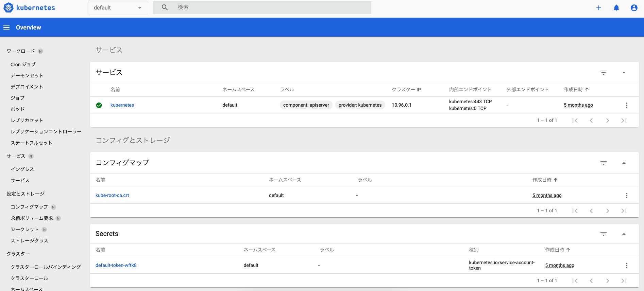The height and width of the screenshot is (291, 644).
Task: Open the hamburger navigation menu
Action: coord(6,28)
